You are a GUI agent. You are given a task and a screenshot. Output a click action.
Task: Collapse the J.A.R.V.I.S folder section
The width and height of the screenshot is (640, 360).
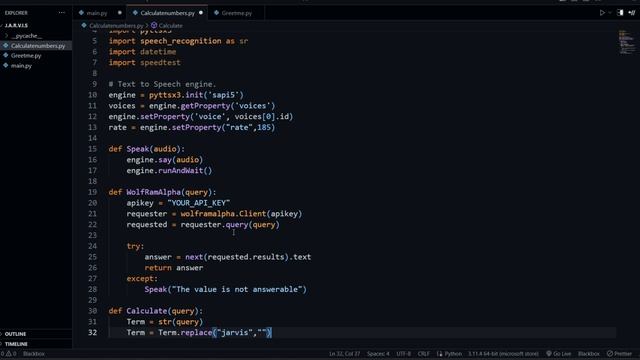(16, 25)
